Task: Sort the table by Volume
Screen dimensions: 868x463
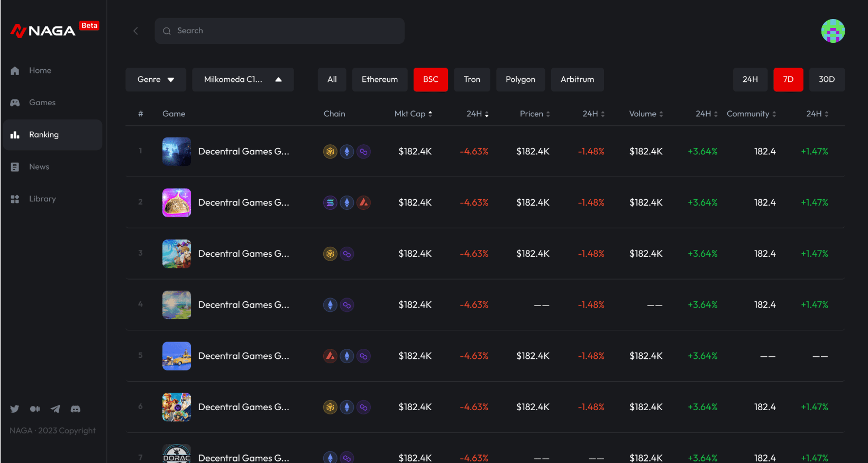Action: [646, 114]
